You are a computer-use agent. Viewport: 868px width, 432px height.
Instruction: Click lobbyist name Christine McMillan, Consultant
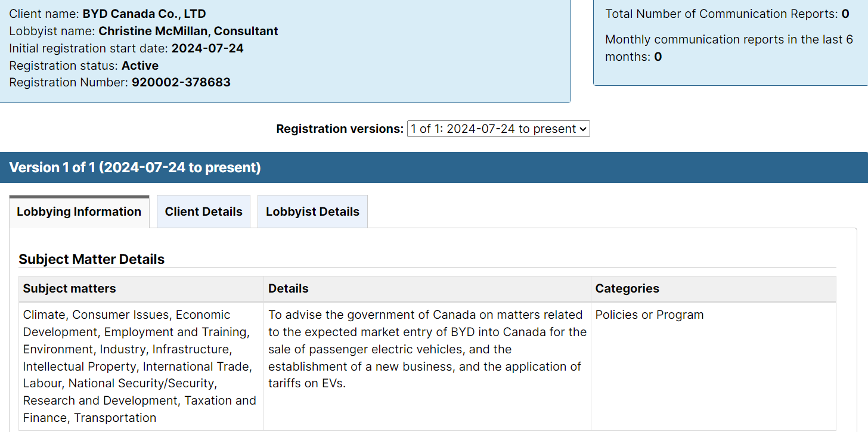[x=188, y=31]
